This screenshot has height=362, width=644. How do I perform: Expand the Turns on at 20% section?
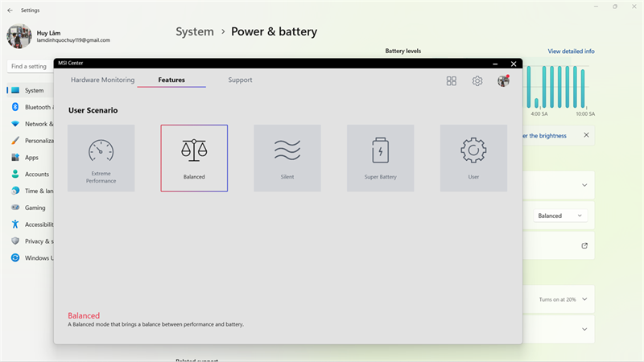point(584,299)
